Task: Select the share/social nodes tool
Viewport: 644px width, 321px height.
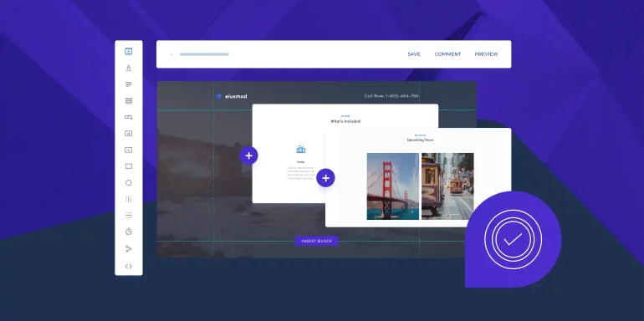Action: click(x=129, y=249)
